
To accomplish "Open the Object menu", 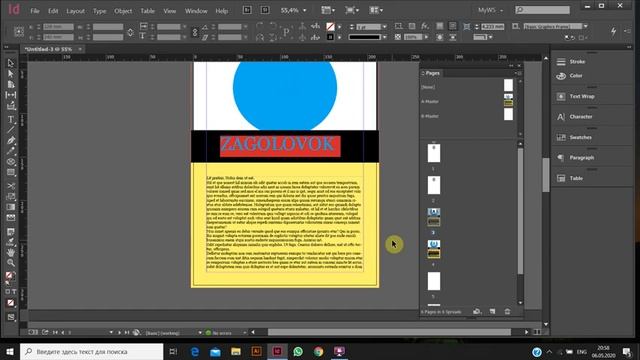I will 123,11.
